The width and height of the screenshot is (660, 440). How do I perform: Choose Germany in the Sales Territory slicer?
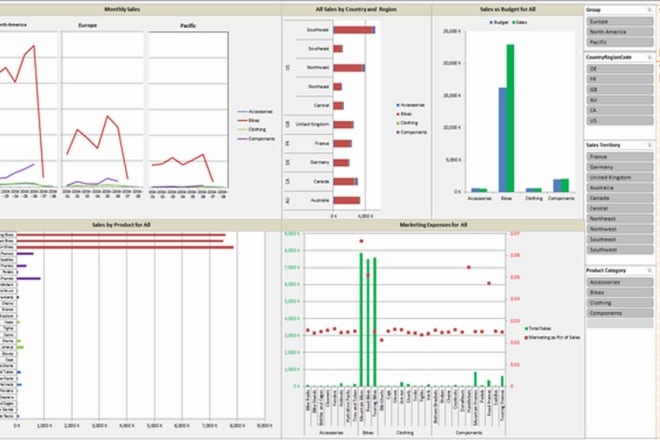[x=620, y=167]
